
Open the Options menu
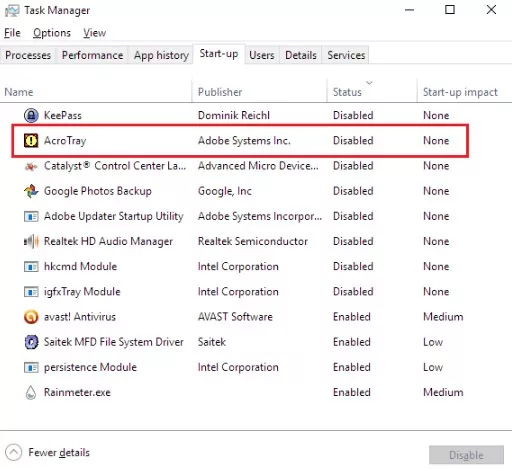[x=52, y=33]
